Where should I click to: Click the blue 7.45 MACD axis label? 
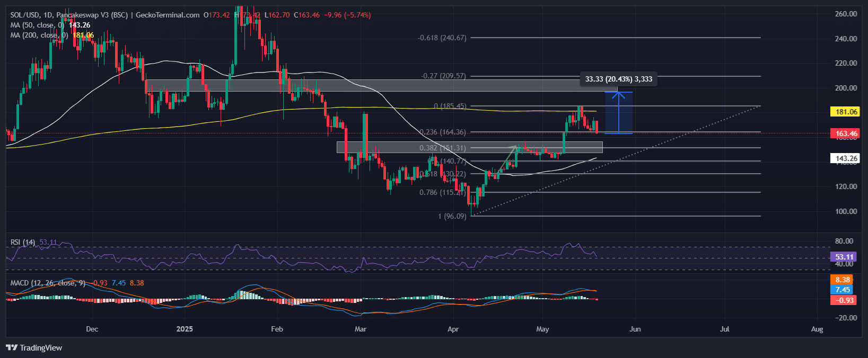point(843,290)
